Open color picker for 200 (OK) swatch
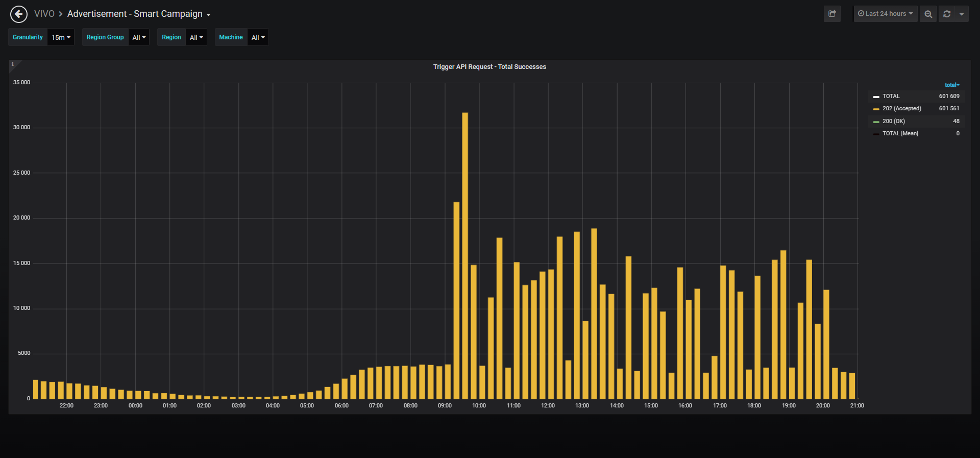The width and height of the screenshot is (980, 458). pos(876,122)
